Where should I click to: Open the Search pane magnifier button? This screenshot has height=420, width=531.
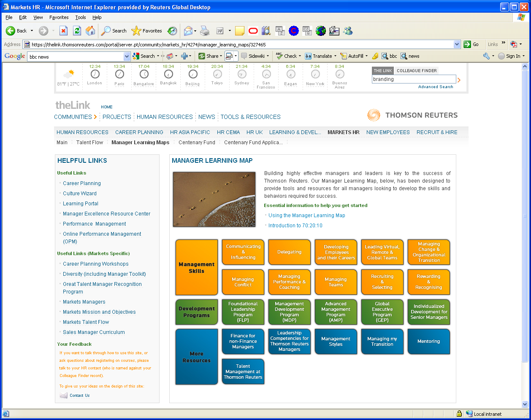pyautogui.click(x=114, y=31)
